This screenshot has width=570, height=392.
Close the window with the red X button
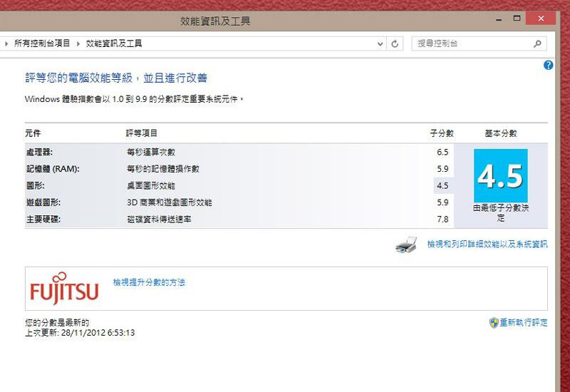pyautogui.click(x=544, y=18)
